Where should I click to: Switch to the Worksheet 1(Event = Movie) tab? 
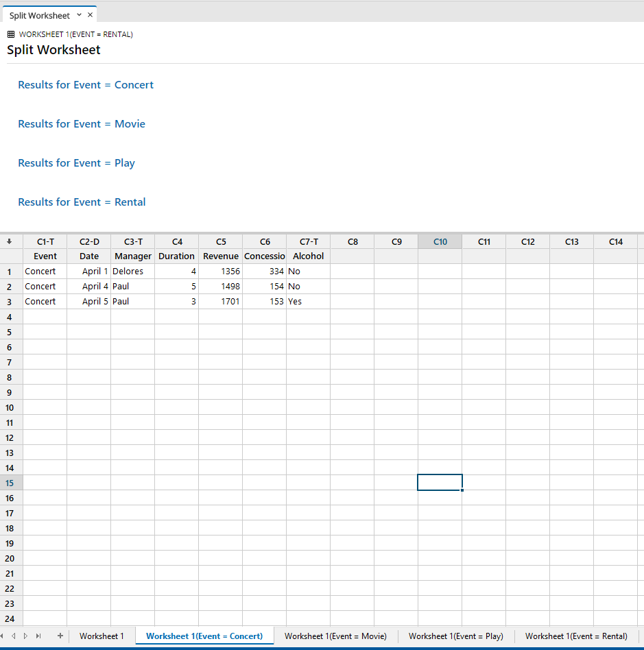pos(335,636)
